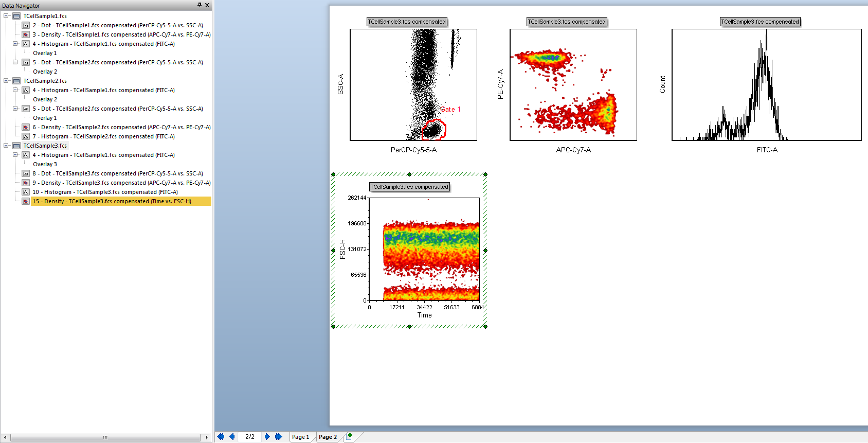Screen dimensions: 868x443
Task: Switch to the Page 1 tab
Action: (300, 437)
